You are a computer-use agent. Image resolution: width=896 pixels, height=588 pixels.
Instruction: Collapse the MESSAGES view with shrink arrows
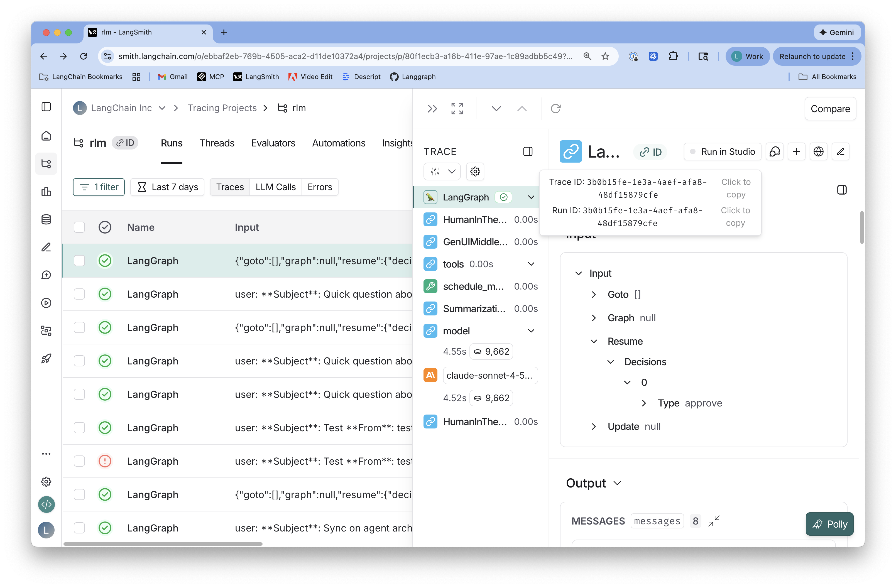pos(713,521)
